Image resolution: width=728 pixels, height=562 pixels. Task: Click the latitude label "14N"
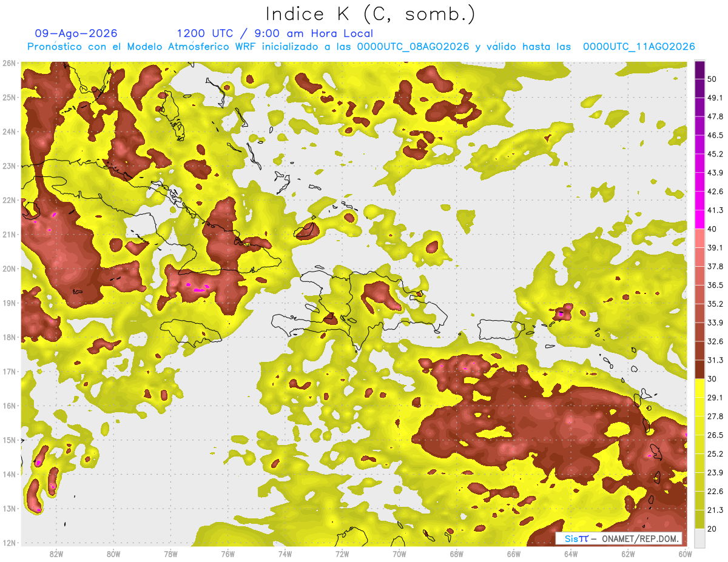click(x=8, y=474)
